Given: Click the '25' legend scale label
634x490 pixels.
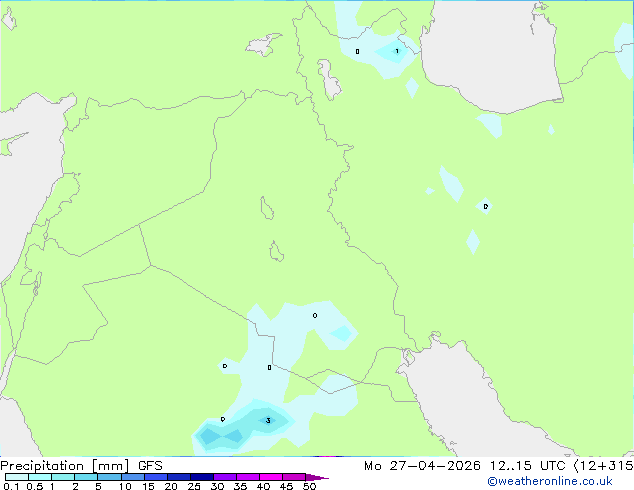Looking at the screenshot, I should pyautogui.click(x=194, y=486).
